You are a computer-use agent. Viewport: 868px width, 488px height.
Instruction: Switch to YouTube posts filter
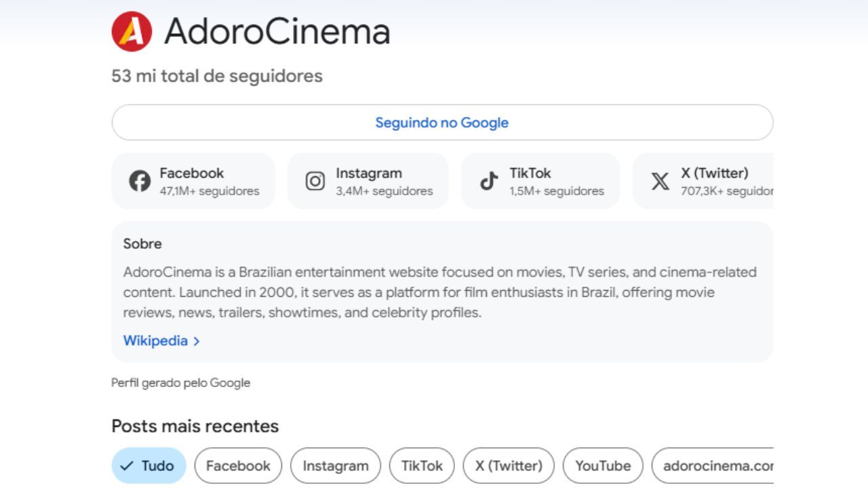[603, 466]
